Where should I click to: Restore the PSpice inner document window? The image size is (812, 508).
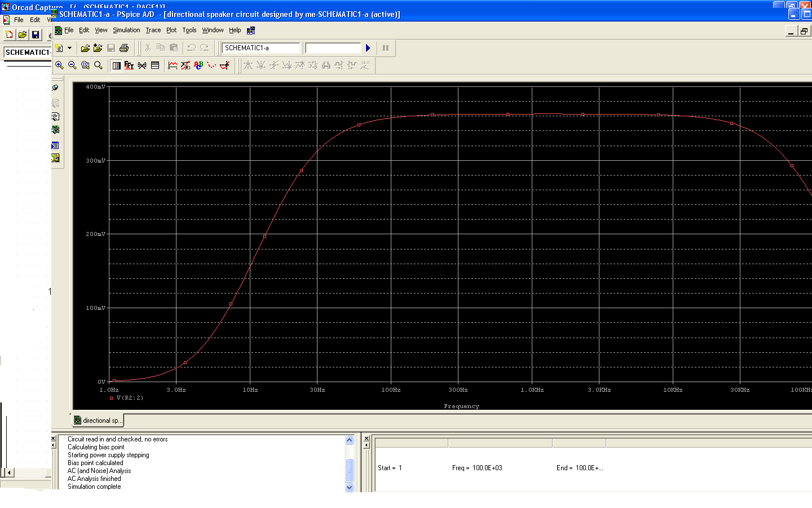coord(804,31)
